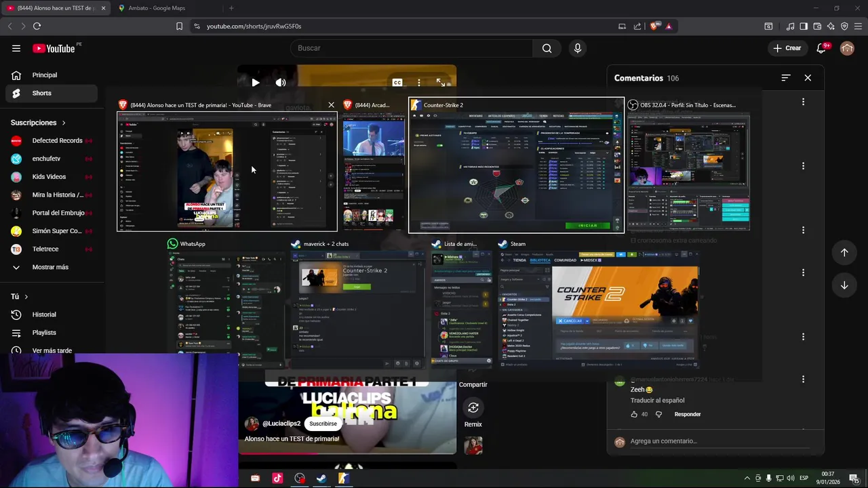
Task: Open the enchufetv subscription
Action: [x=52, y=159]
